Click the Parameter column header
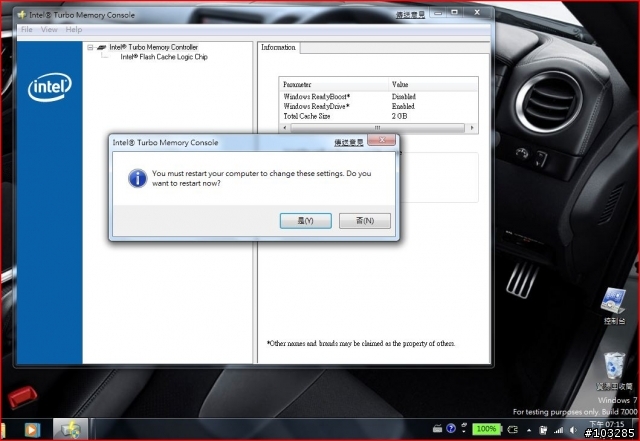The image size is (640, 441). coord(334,85)
